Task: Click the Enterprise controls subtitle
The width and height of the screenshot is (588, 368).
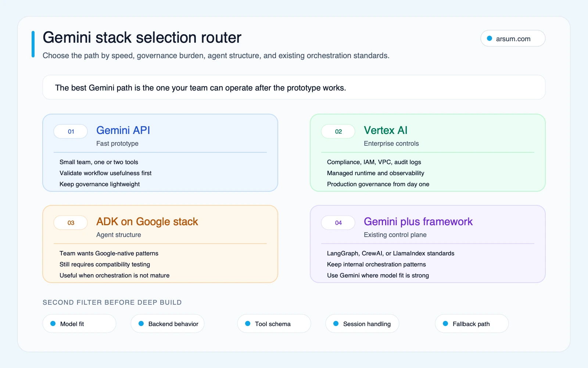Action: coord(391,144)
